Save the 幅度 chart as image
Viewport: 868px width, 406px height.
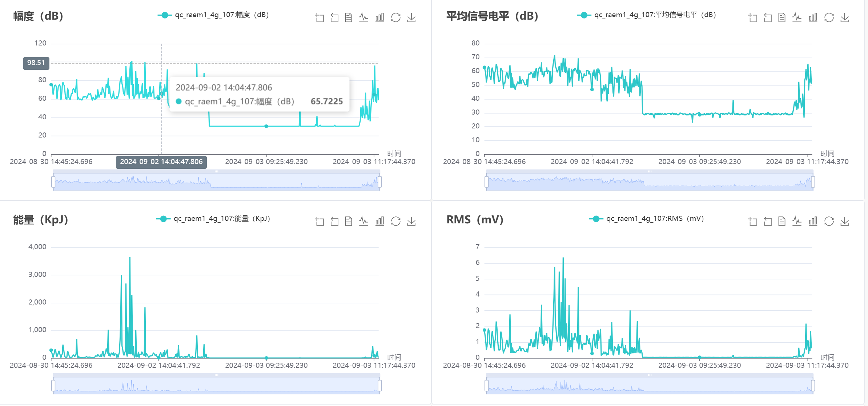pyautogui.click(x=411, y=17)
